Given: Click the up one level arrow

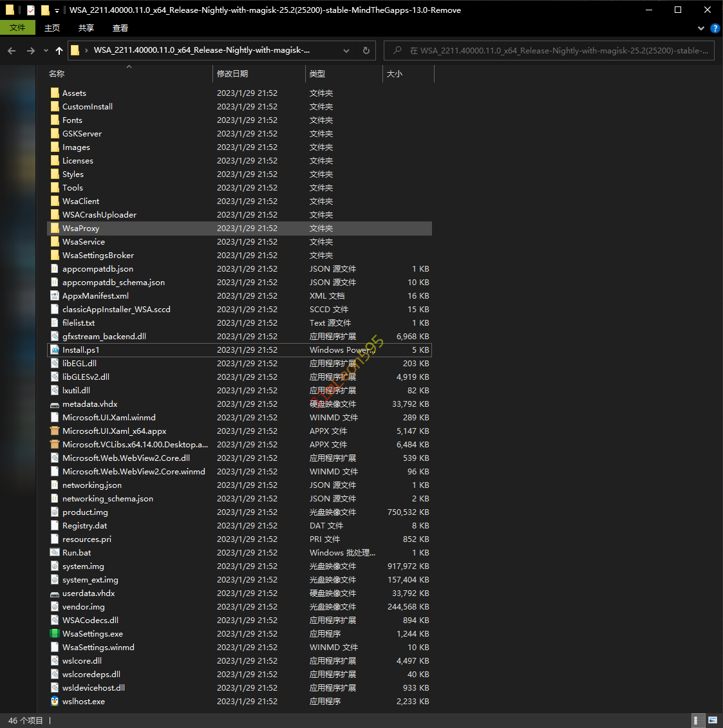Looking at the screenshot, I should click(59, 51).
